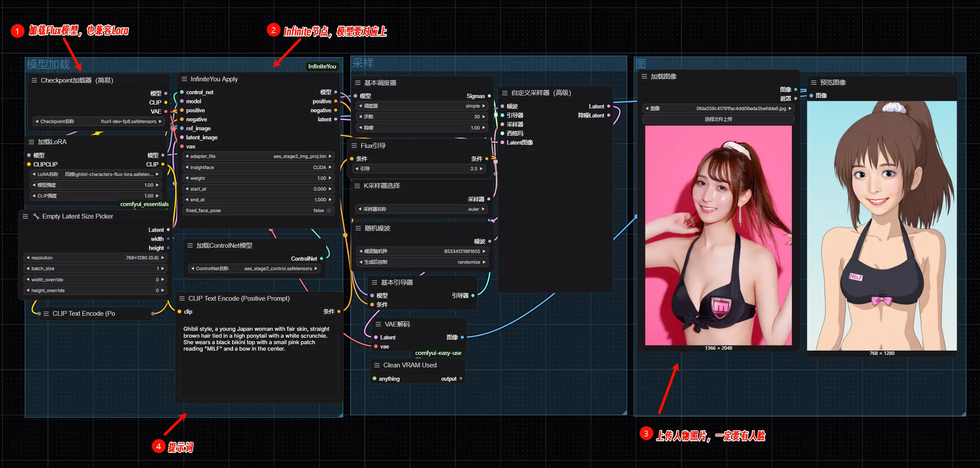Open the Checkpoint名称 flux1-dev-fp8 dropdown
980x468 pixels.
point(99,122)
